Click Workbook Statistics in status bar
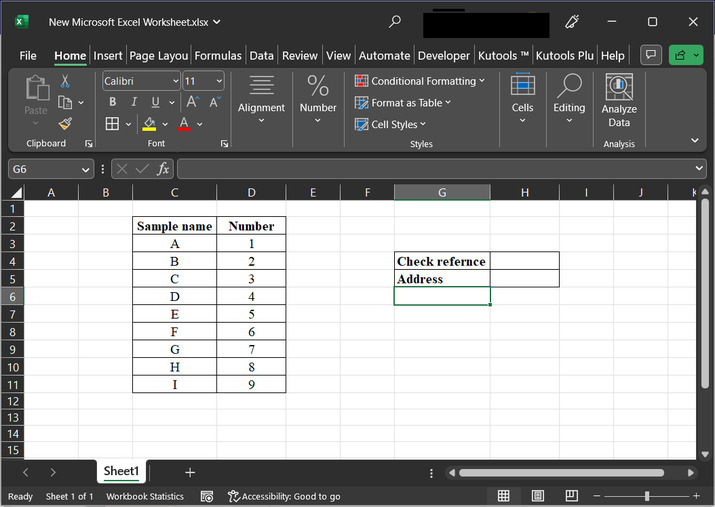The width and height of the screenshot is (715, 507). point(145,496)
